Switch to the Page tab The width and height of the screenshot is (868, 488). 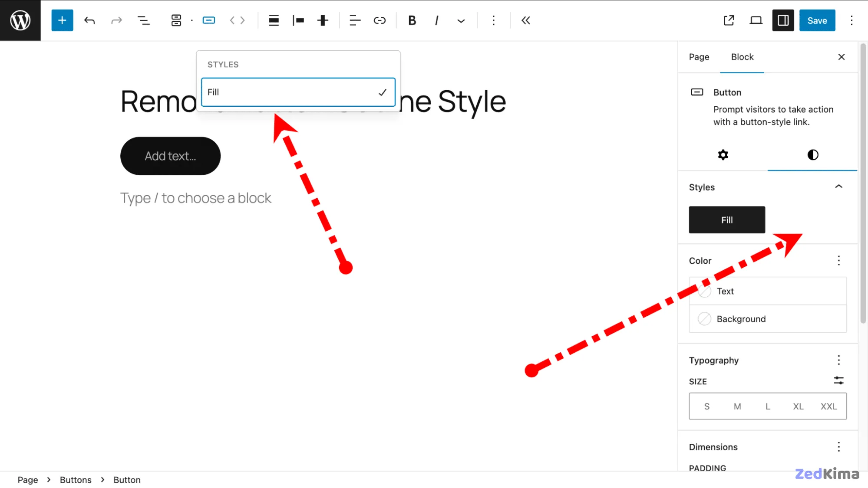(x=699, y=57)
